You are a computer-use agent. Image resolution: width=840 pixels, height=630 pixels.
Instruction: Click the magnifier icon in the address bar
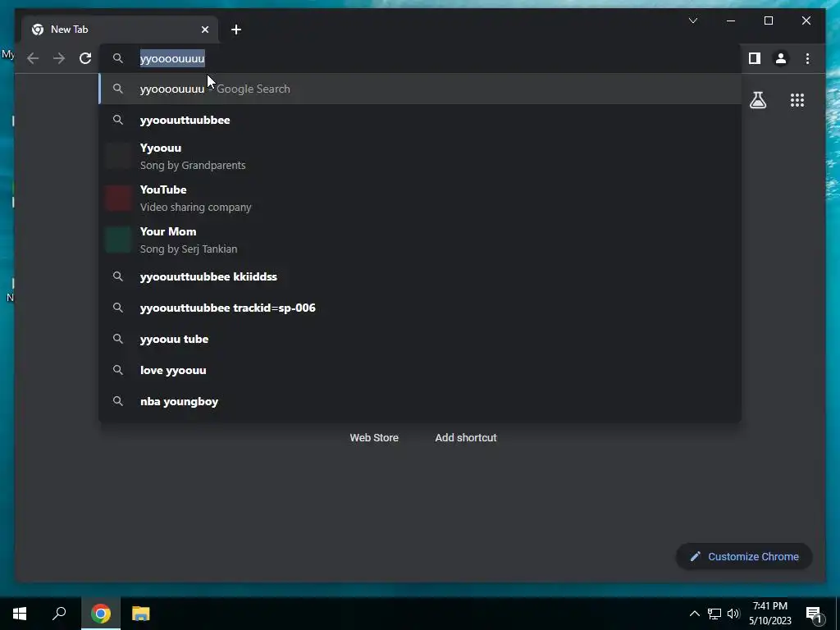pos(118,58)
